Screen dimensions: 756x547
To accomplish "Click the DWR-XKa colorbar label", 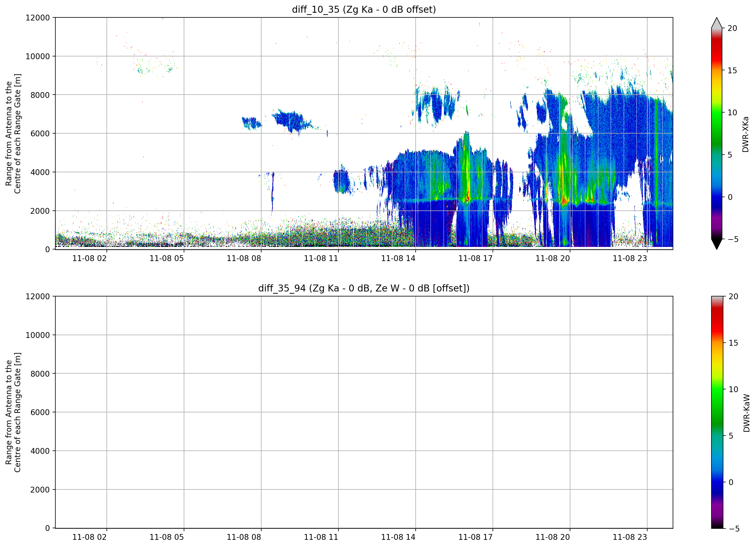I will point(745,134).
